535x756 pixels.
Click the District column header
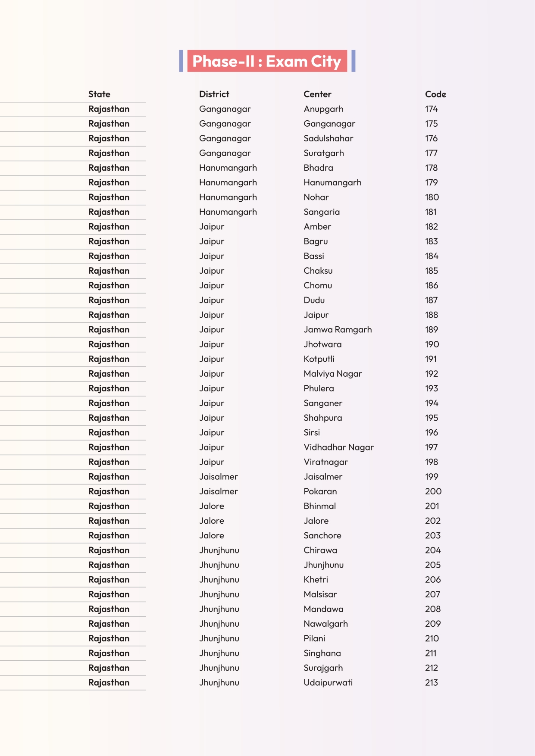coord(214,94)
